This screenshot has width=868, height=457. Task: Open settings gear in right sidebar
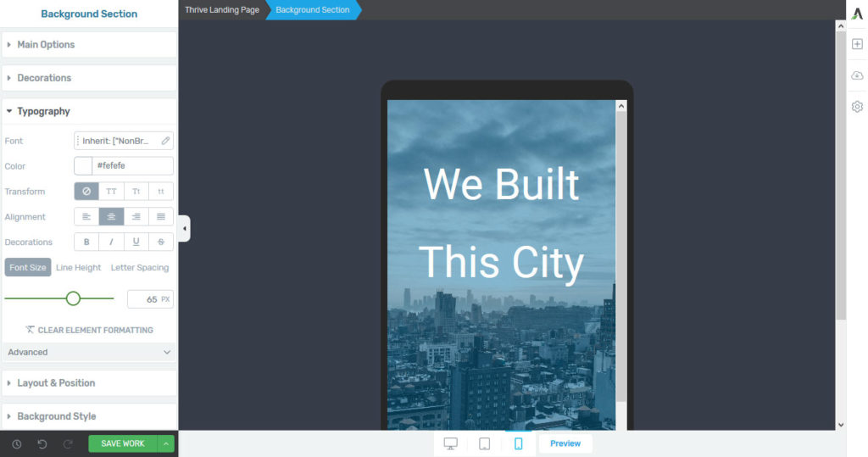(x=857, y=106)
